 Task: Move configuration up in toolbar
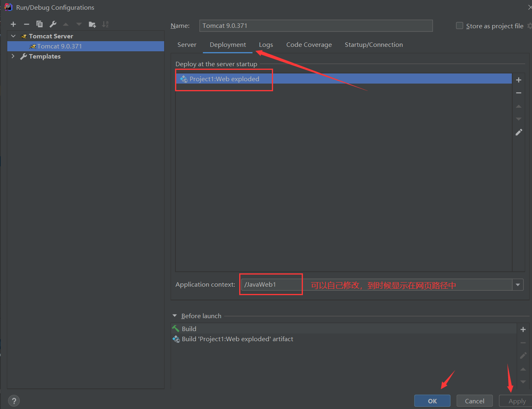[x=66, y=24]
